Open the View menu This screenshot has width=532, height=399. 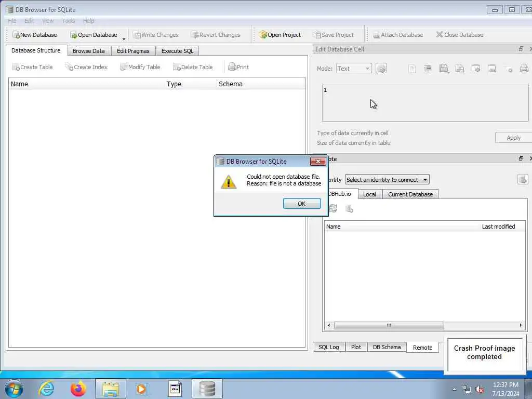click(x=48, y=21)
